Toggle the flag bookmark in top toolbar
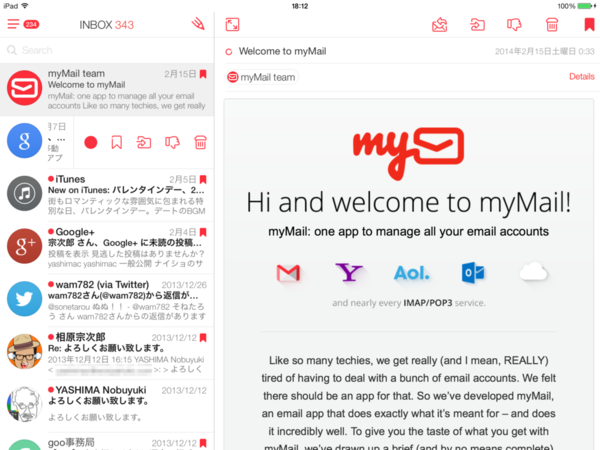This screenshot has height=450, width=600. click(589, 25)
